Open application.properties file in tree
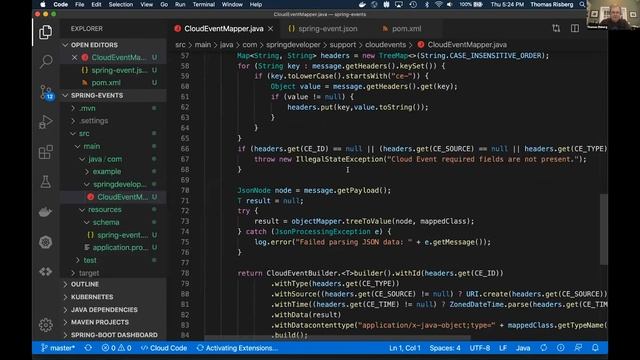The height and width of the screenshot is (360, 640). pos(113,247)
